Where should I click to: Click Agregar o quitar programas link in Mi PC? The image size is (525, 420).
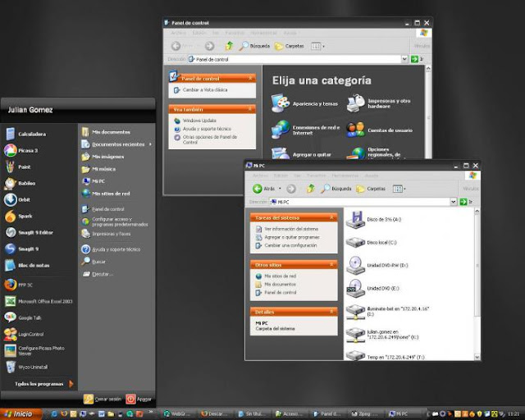click(292, 237)
